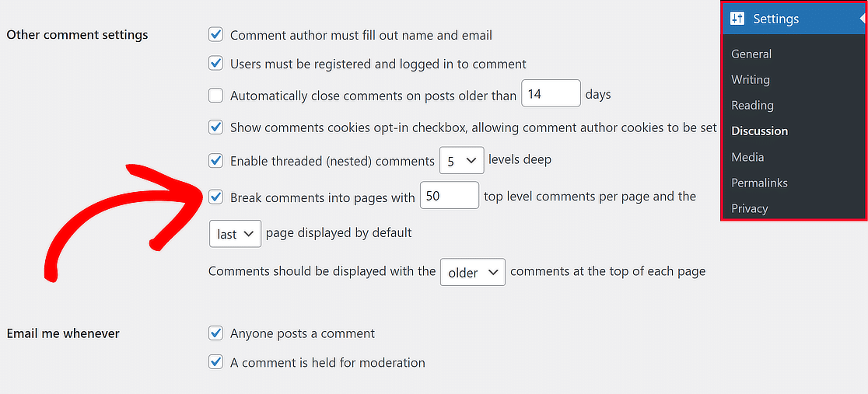The width and height of the screenshot is (868, 394).
Task: Open Media settings page
Action: point(747,157)
